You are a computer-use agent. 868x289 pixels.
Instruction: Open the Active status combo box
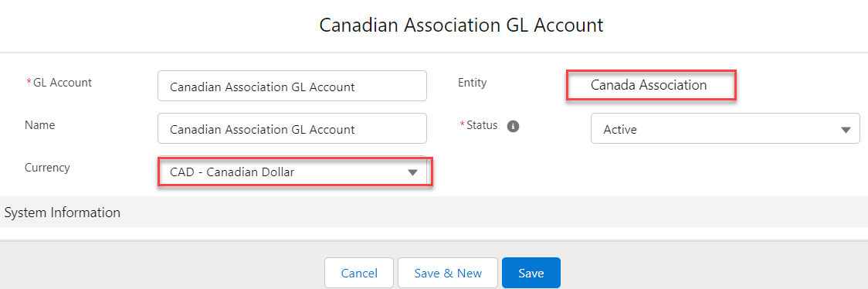pos(725,128)
